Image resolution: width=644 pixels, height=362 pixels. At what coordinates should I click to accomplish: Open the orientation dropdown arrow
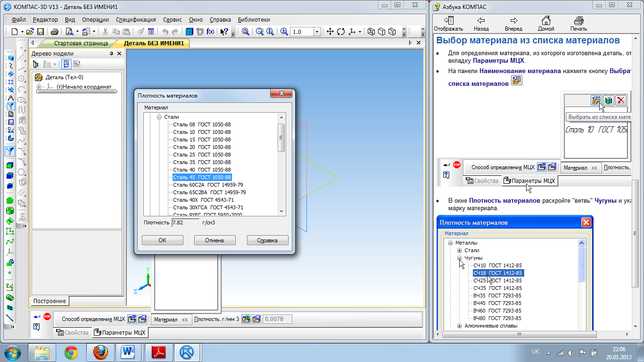pyautogui.click(x=360, y=32)
